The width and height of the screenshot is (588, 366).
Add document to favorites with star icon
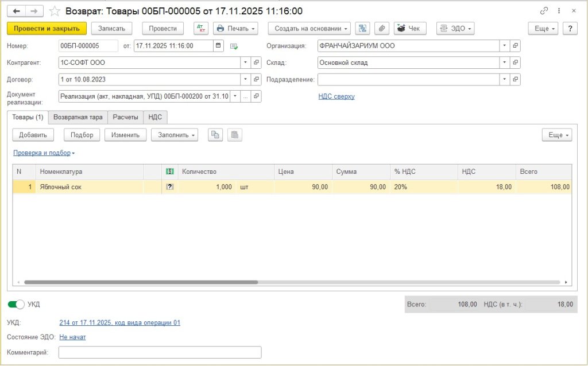click(55, 11)
